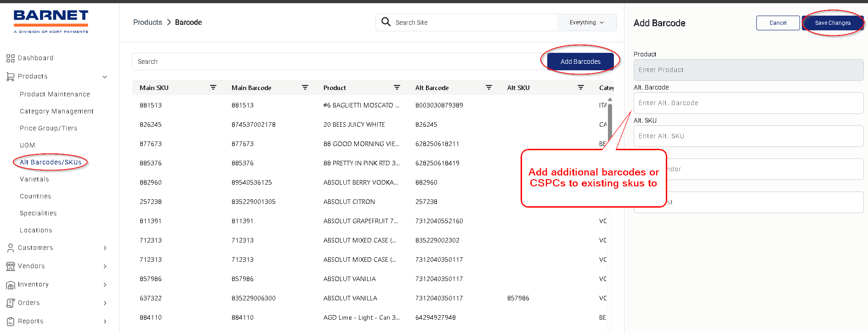
Task: Open the Specialities page
Action: (38, 213)
